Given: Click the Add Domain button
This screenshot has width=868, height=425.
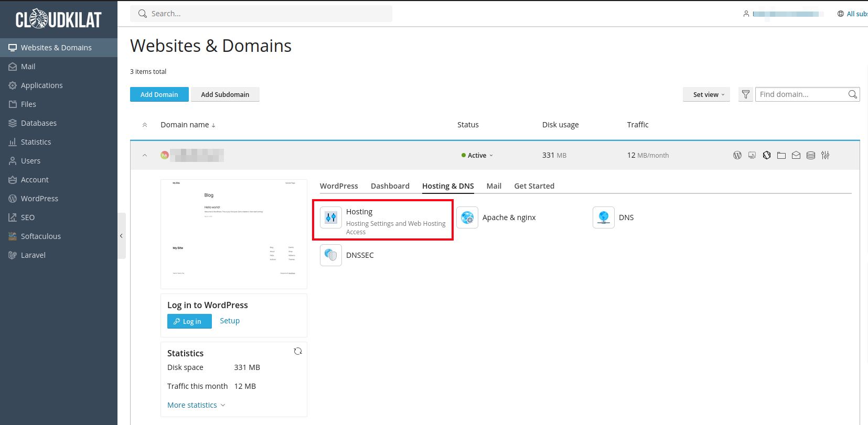Looking at the screenshot, I should [x=159, y=94].
